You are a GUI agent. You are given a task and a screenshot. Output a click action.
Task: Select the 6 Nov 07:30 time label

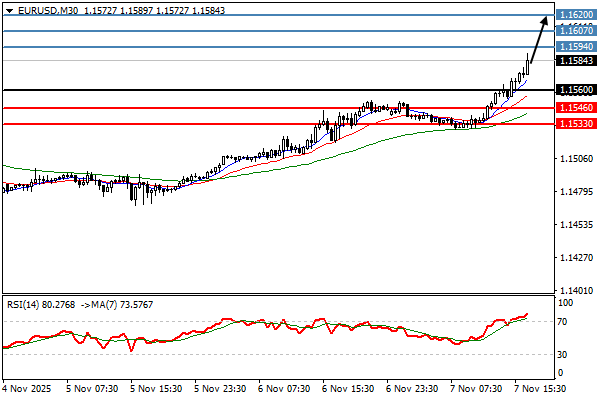tap(284, 388)
